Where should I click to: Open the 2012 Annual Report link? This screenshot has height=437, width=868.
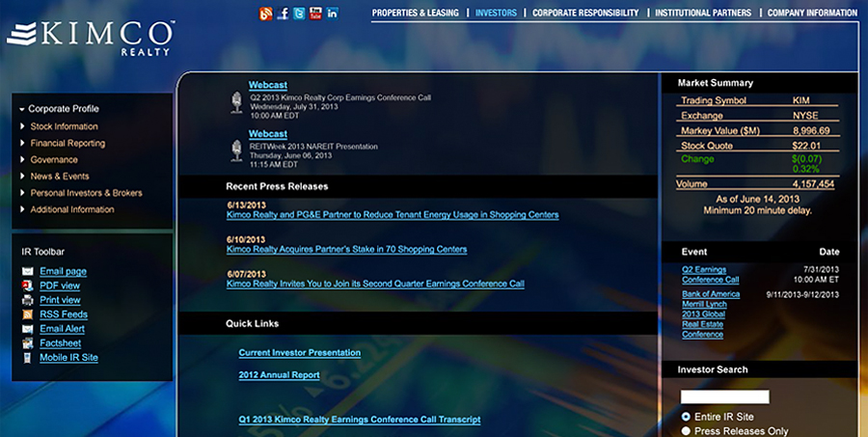279,375
